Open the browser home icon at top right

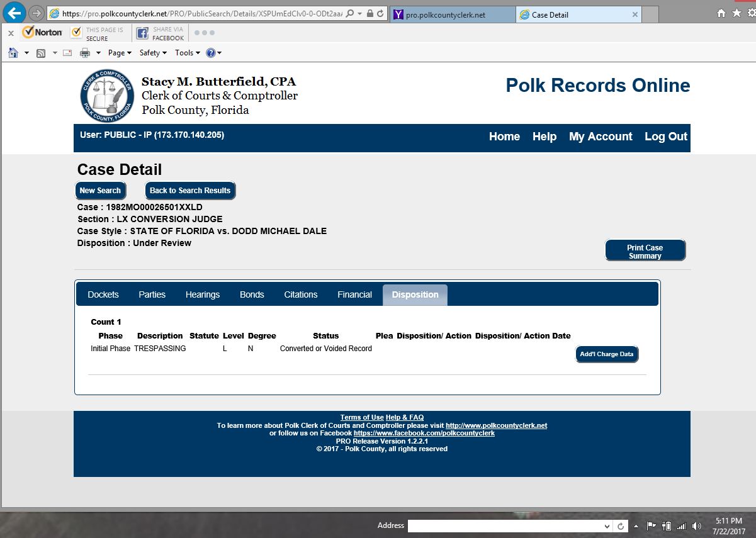point(721,13)
